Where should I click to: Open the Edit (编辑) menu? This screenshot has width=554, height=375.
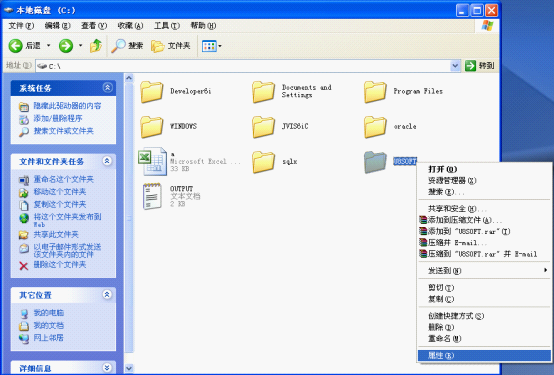tap(58, 26)
